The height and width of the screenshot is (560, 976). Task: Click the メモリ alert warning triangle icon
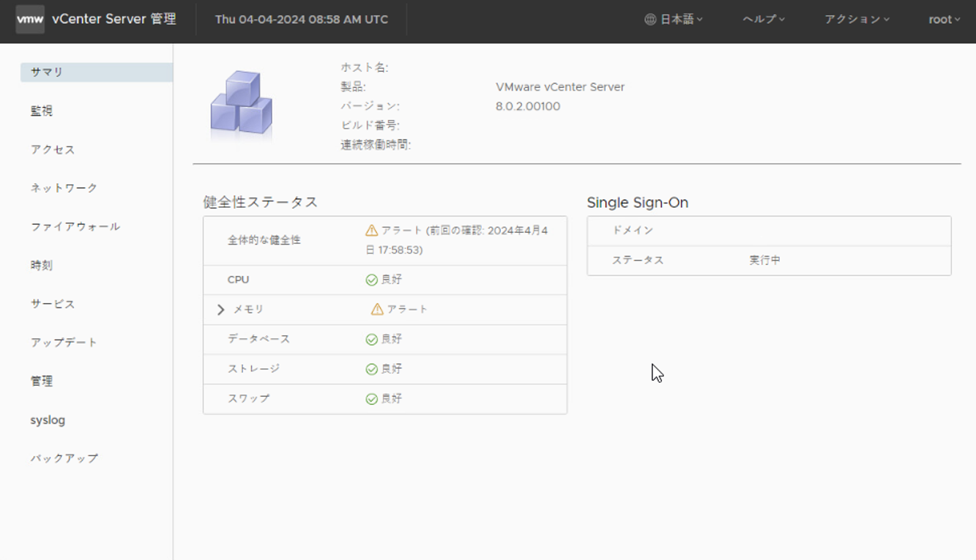click(x=377, y=310)
